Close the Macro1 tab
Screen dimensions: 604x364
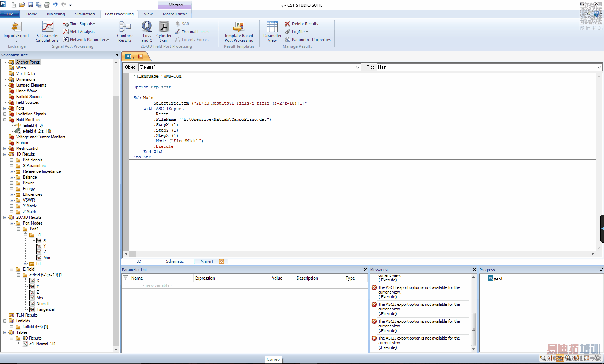pyautogui.click(x=221, y=262)
